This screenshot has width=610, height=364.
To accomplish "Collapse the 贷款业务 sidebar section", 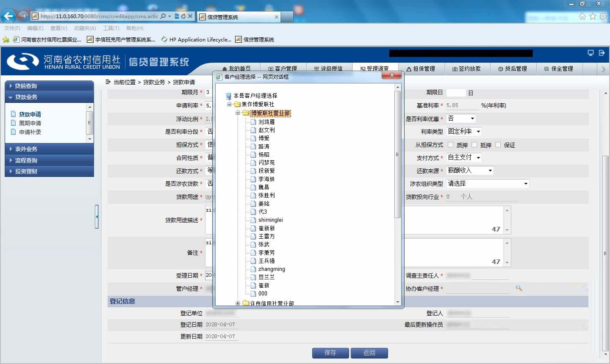I will click(49, 97).
